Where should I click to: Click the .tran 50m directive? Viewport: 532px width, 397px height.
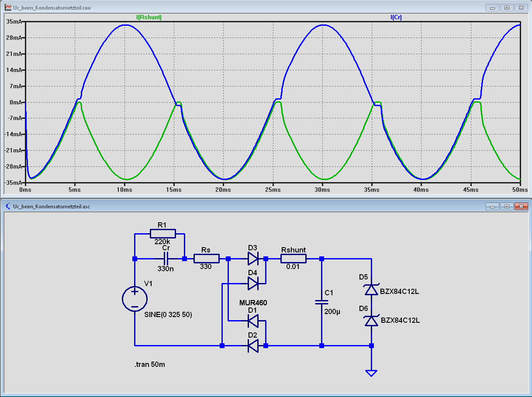[151, 364]
